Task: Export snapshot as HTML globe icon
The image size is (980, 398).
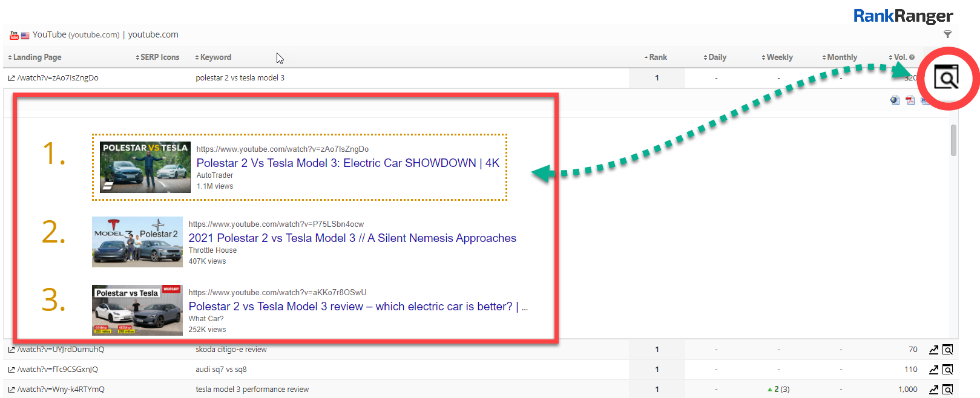Action: coord(895,100)
